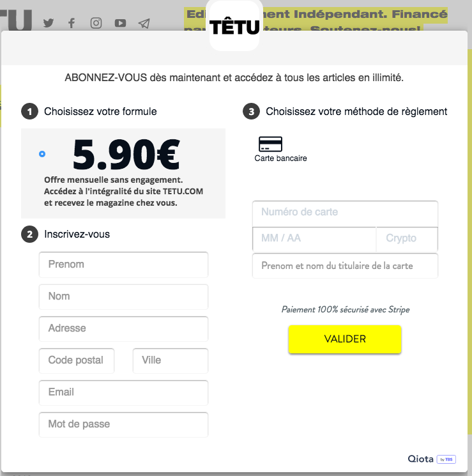472x476 pixels.
Task: Open the Instagram social link icon
Action: (96, 23)
